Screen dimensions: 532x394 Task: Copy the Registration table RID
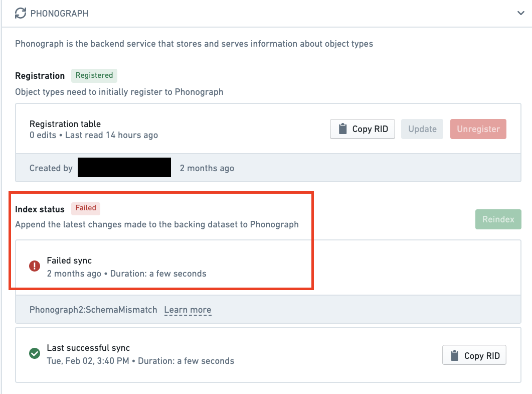coord(363,129)
